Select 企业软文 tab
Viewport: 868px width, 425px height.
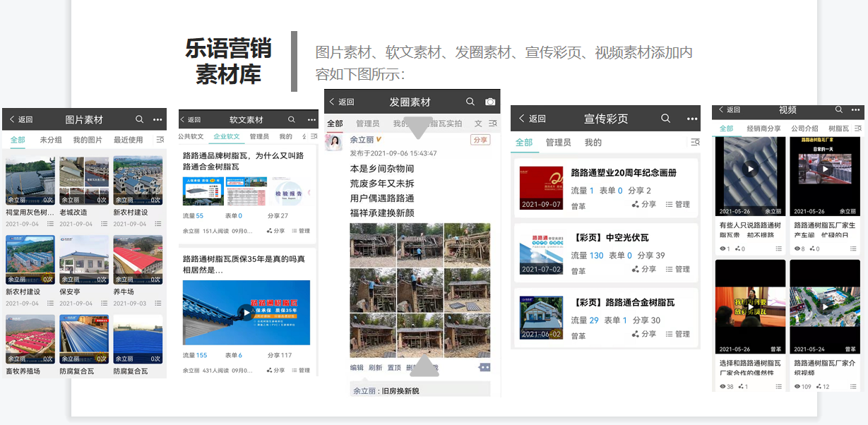click(x=227, y=136)
